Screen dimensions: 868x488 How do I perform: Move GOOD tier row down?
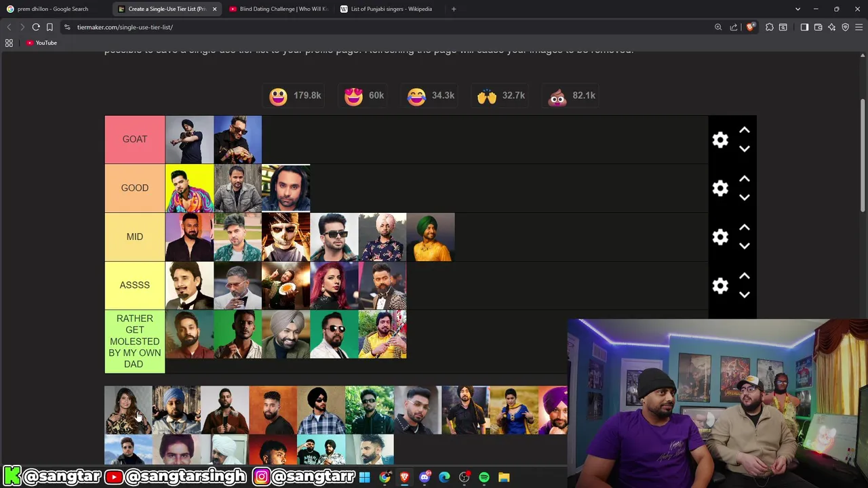[744, 198]
